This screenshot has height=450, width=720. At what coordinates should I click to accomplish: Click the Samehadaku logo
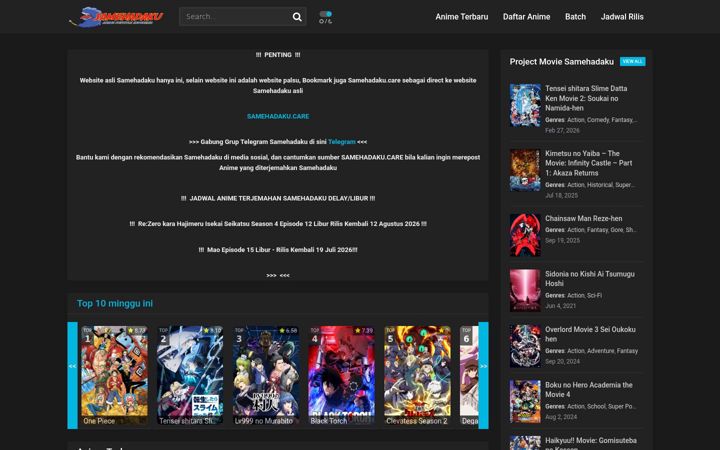[x=116, y=17]
